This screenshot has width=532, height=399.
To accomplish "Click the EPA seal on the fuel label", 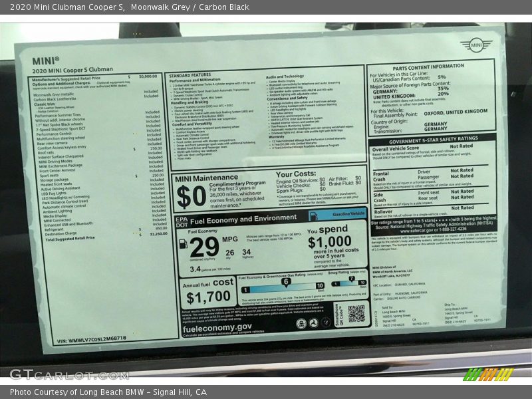I will pyautogui.click(x=301, y=324).
